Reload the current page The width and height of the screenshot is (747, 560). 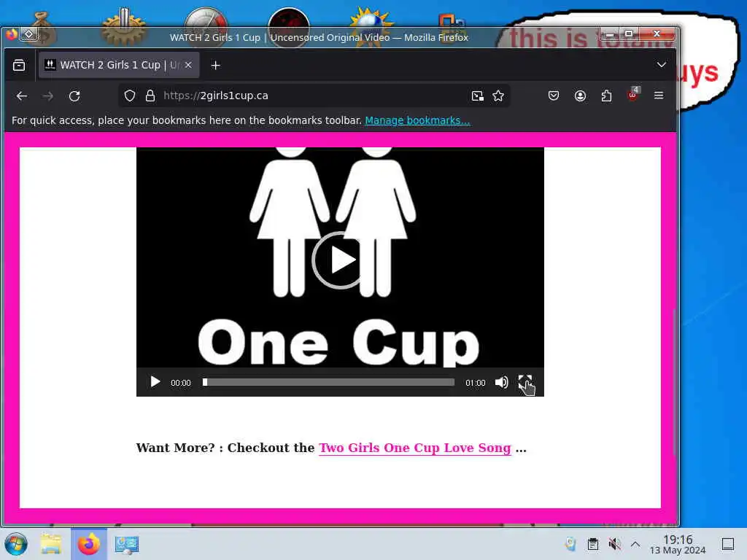pyautogui.click(x=74, y=96)
